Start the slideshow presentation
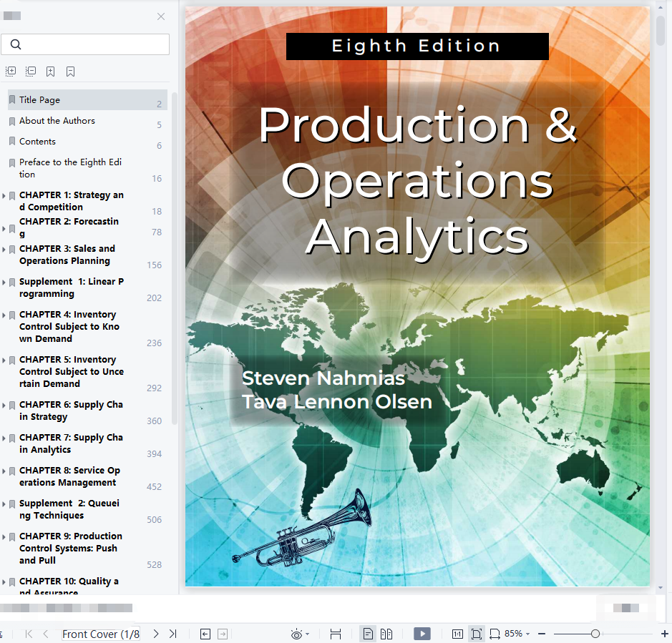 [422, 634]
